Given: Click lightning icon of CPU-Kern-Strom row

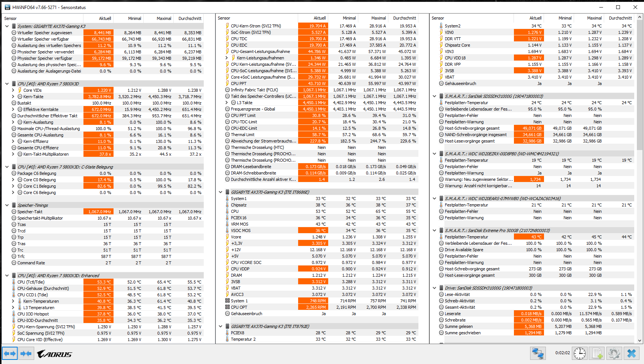Looking at the screenshot, I should (227, 26).
